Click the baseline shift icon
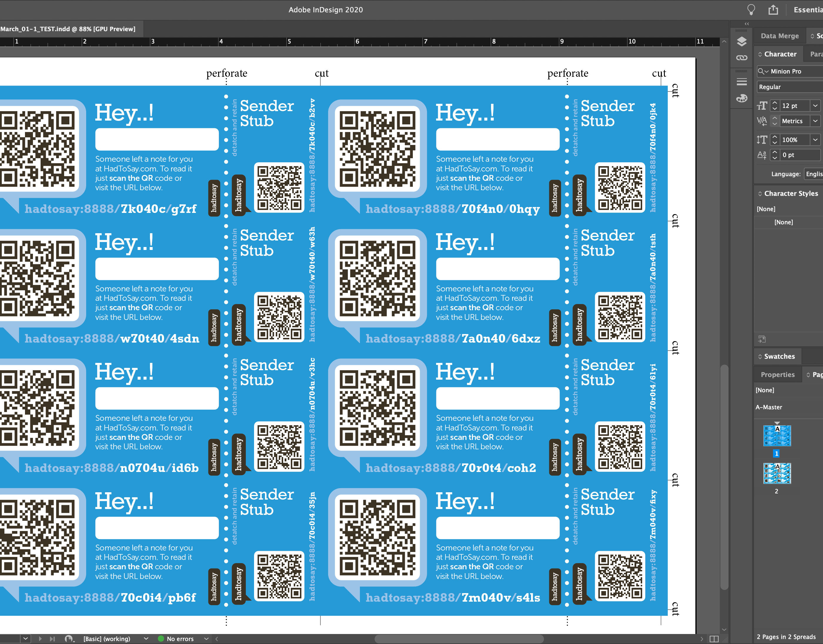Viewport: 823px width, 644px height. point(762,155)
